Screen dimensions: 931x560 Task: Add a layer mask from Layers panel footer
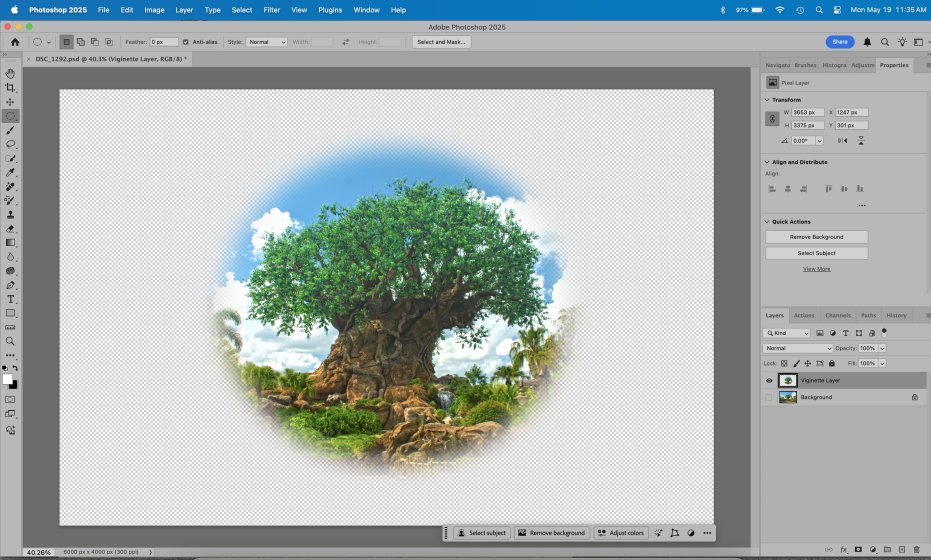(858, 550)
